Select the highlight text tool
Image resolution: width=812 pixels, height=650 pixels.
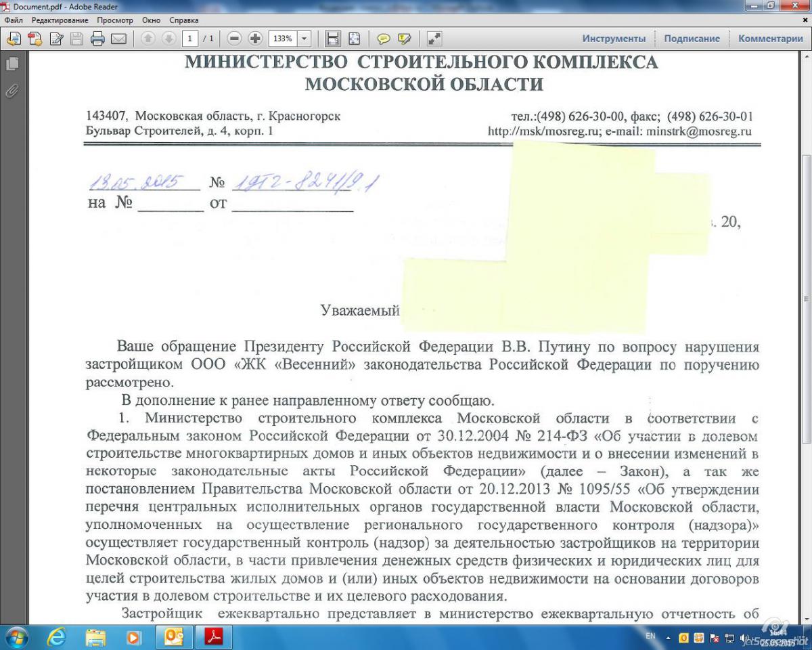pos(405,39)
